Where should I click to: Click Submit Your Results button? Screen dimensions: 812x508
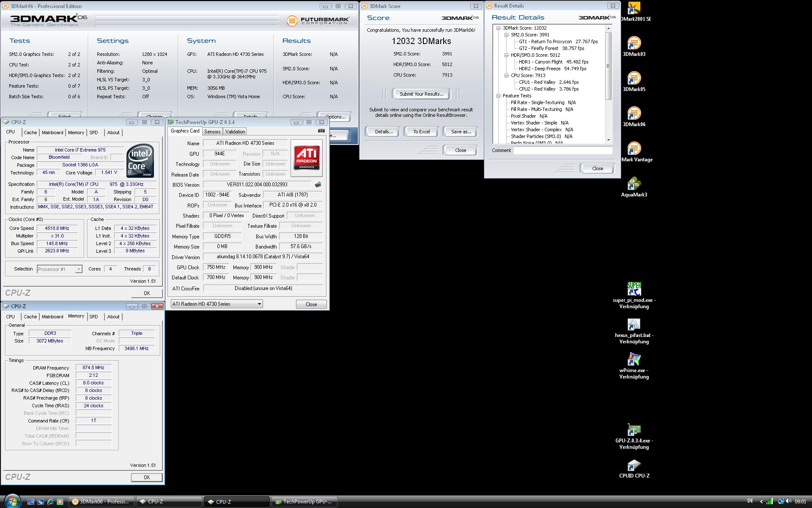click(x=421, y=94)
